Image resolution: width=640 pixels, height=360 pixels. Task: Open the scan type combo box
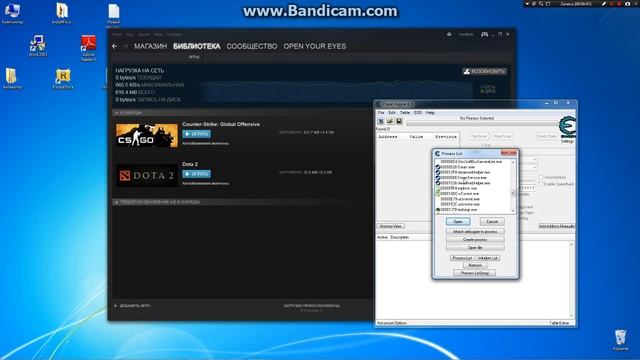(528, 160)
